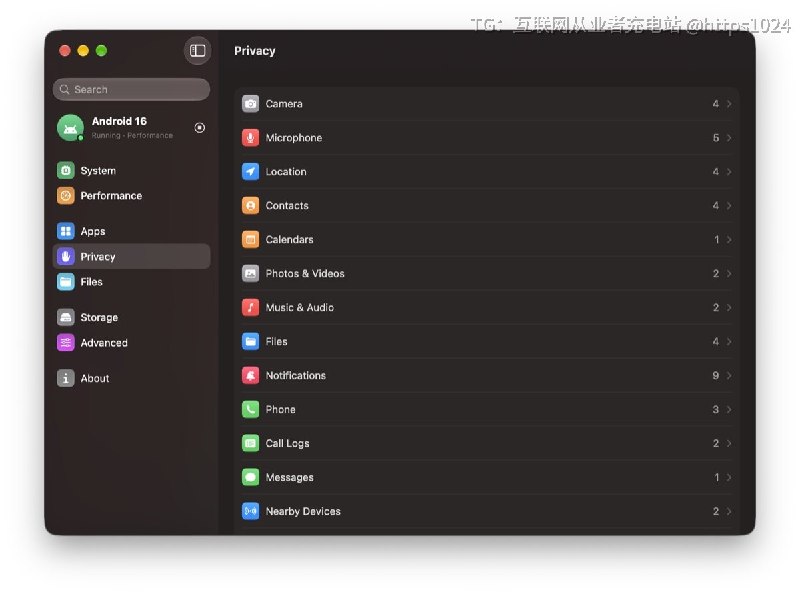Screen dimensions: 800x594
Task: Open the Android 16 profile avatar
Action: pos(70,128)
